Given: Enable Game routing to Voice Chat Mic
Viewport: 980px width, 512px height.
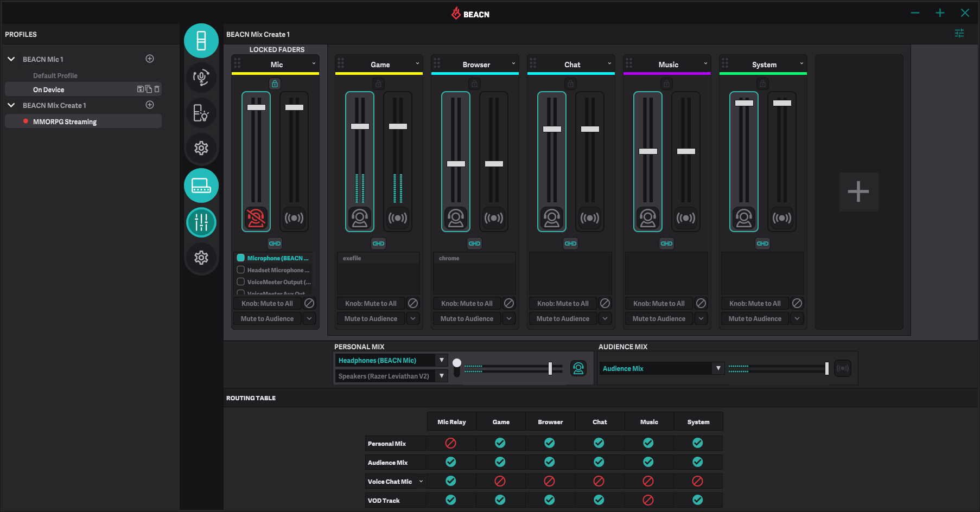Looking at the screenshot, I should [x=500, y=481].
